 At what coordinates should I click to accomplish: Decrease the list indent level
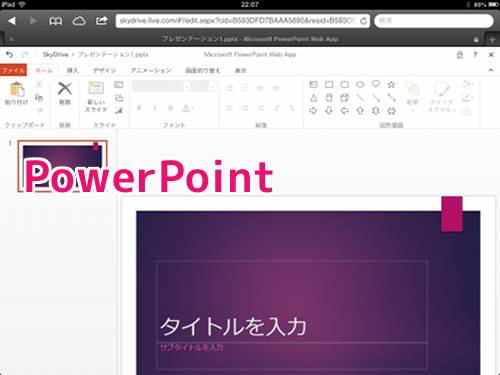[261, 88]
